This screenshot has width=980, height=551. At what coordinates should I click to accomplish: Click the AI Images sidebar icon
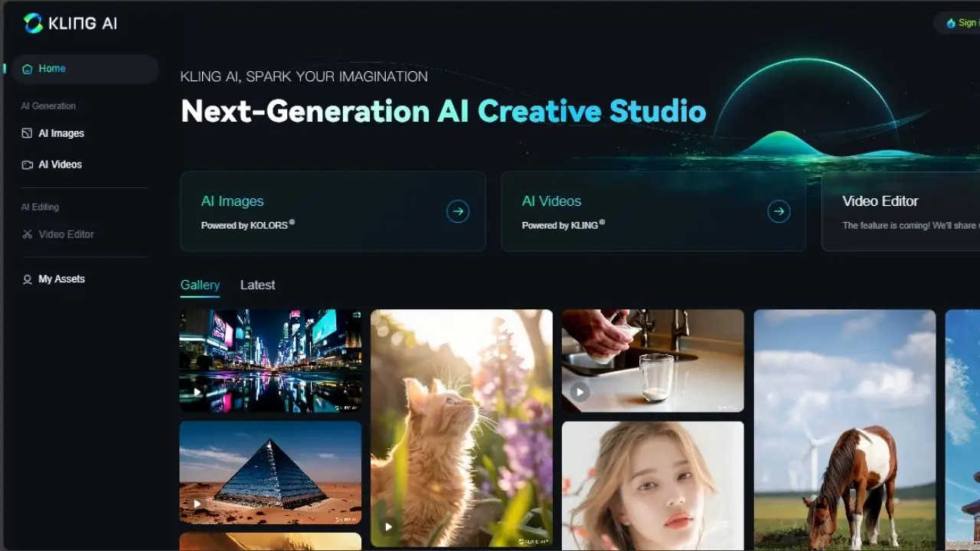pos(28,133)
